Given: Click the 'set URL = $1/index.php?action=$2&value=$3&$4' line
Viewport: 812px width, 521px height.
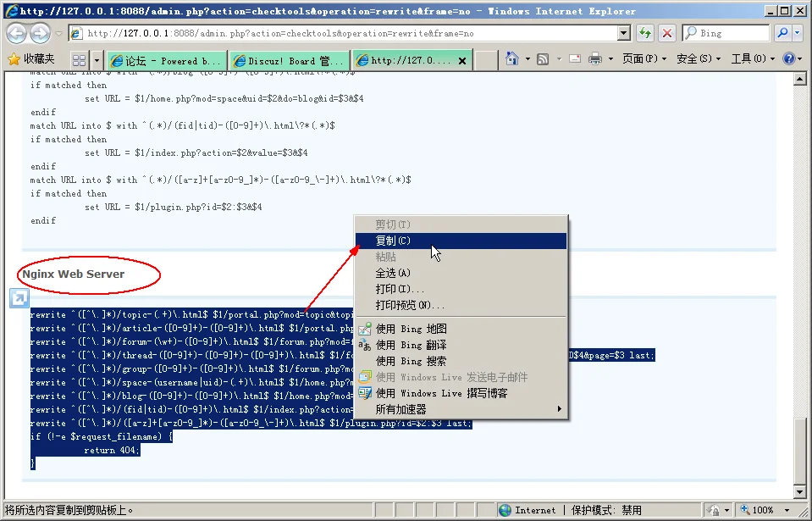Looking at the screenshot, I should (196, 152).
